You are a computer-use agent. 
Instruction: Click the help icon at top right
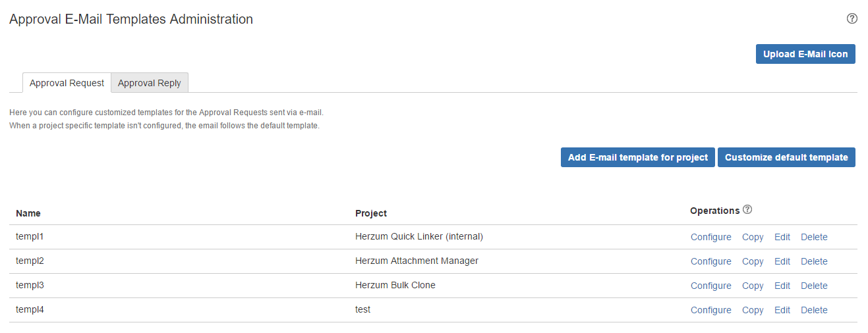coord(852,18)
